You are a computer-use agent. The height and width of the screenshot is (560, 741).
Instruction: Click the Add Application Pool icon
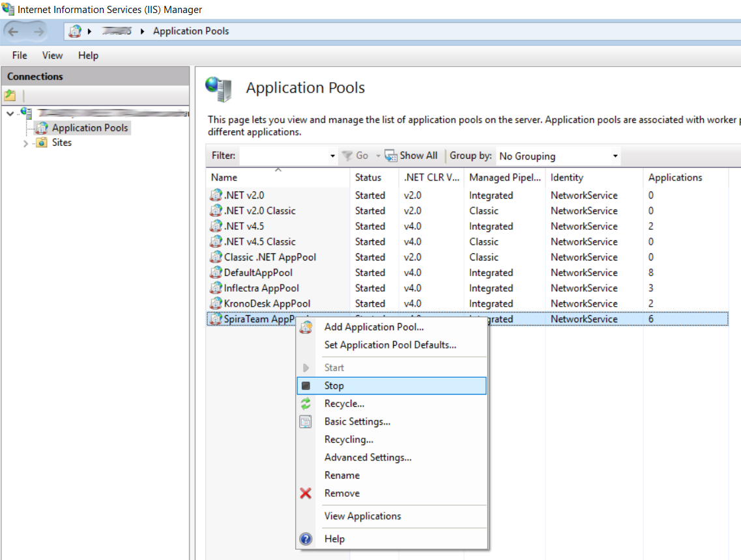click(x=306, y=327)
